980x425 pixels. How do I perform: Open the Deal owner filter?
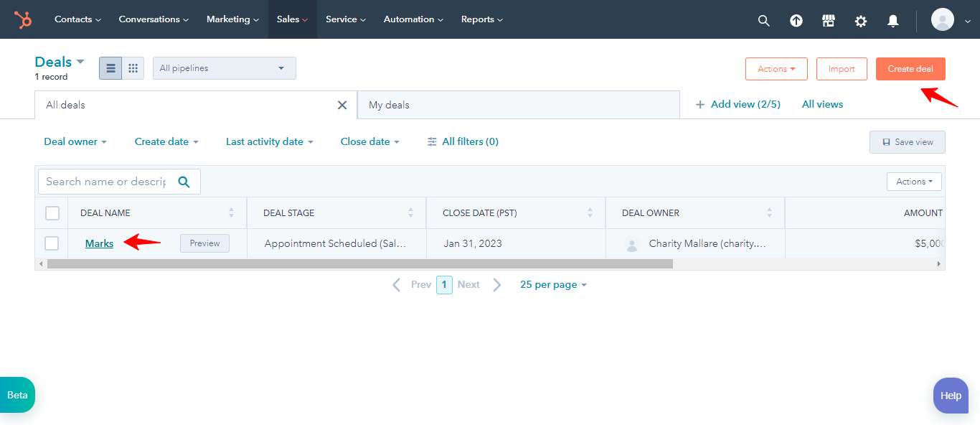(x=75, y=141)
